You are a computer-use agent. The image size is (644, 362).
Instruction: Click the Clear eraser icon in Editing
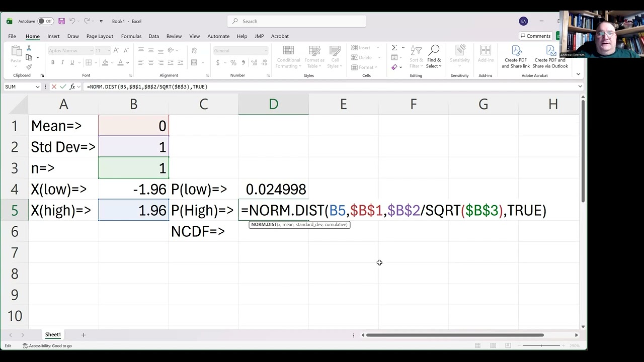(394, 67)
